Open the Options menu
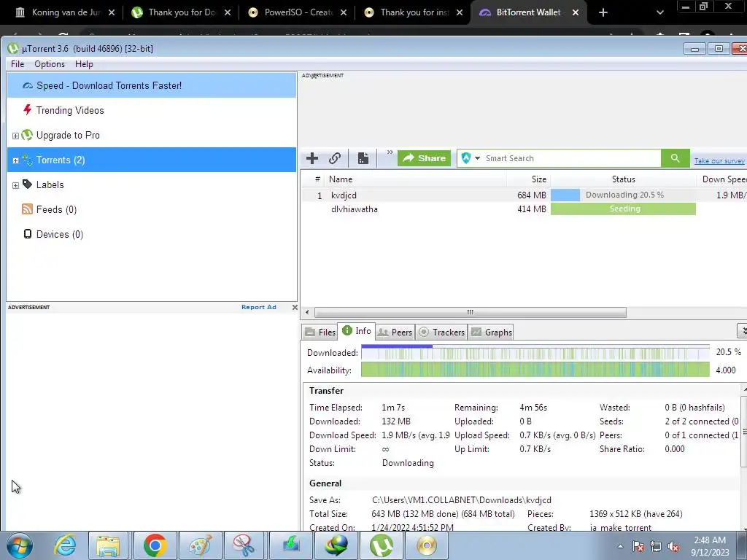This screenshot has height=560, width=747. point(50,64)
